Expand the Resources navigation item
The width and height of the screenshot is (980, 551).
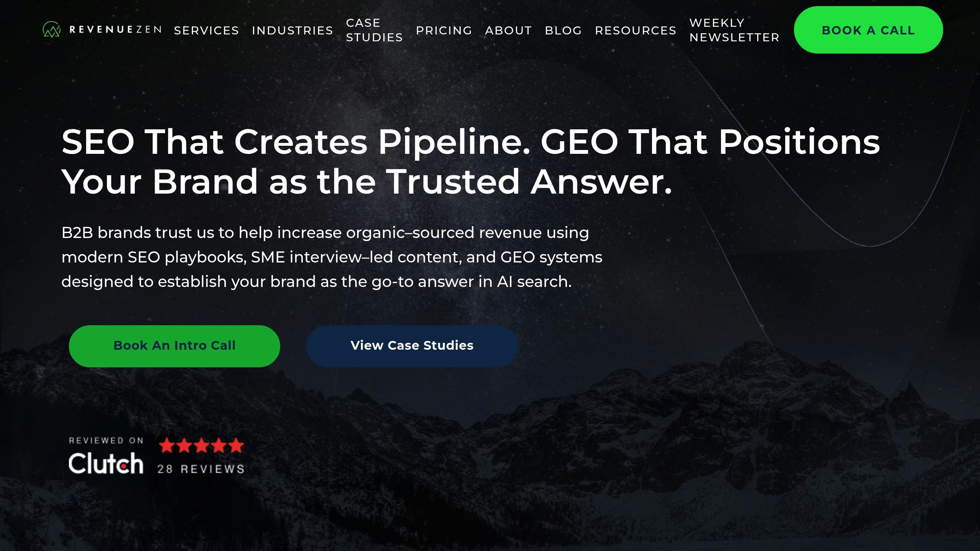pyautogui.click(x=635, y=30)
